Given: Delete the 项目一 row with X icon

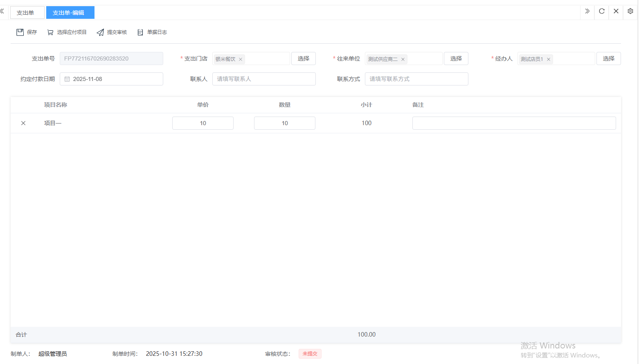Looking at the screenshot, I should click(23, 123).
